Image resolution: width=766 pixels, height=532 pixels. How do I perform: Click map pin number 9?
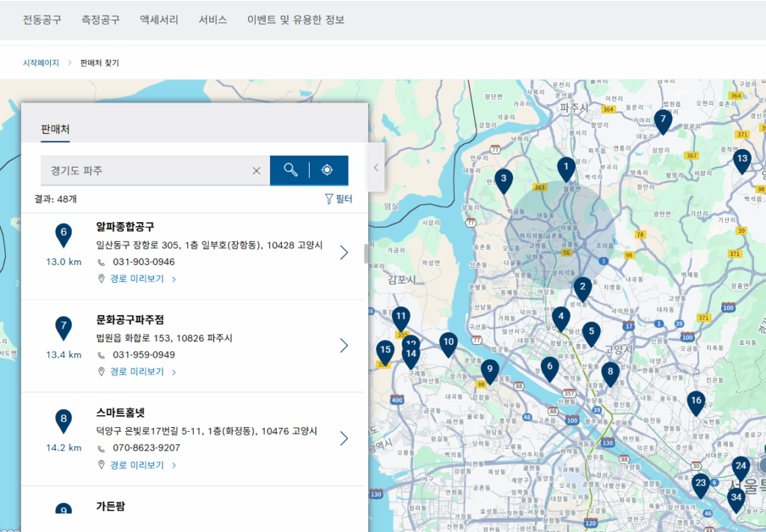tap(489, 371)
